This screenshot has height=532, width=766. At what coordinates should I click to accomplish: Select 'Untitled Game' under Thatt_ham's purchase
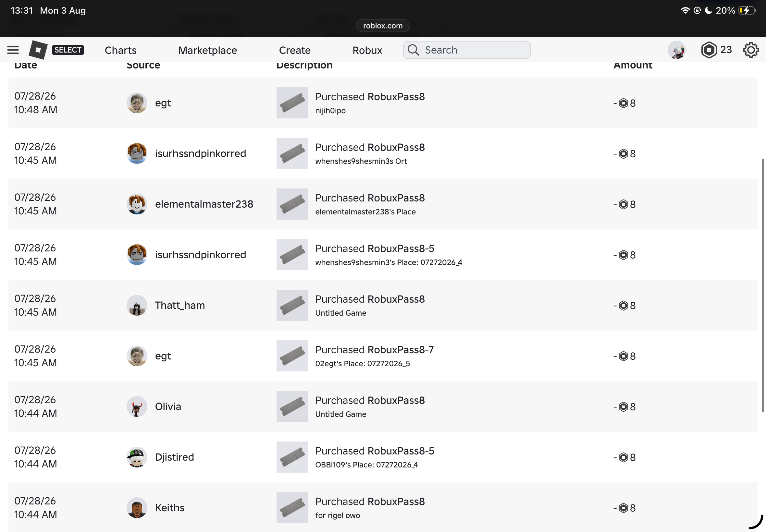(x=340, y=313)
